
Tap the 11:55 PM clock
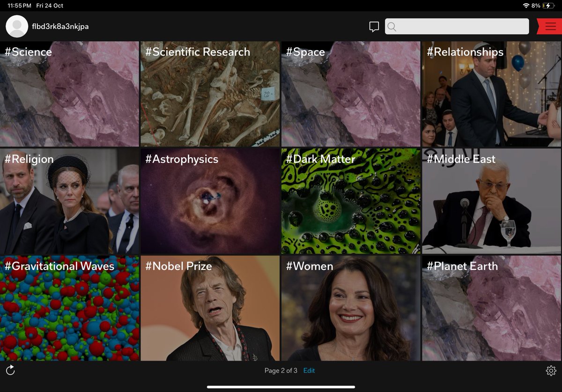click(x=19, y=6)
